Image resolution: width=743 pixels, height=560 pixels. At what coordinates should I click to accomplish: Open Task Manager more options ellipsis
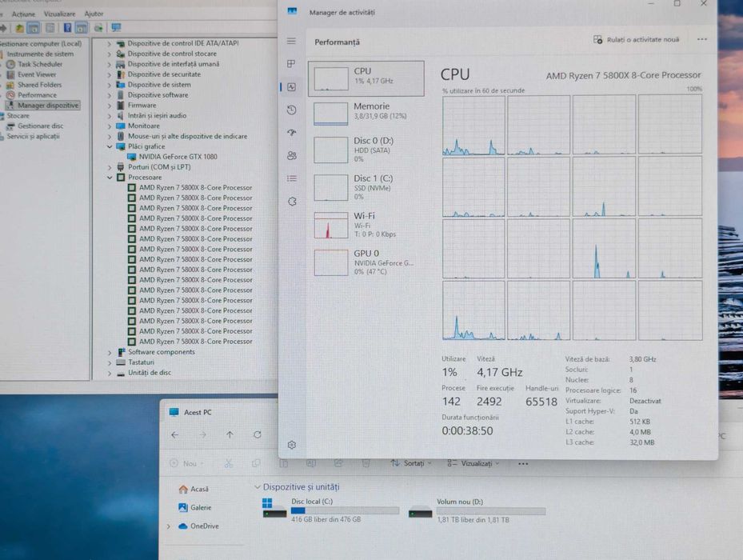click(701, 39)
